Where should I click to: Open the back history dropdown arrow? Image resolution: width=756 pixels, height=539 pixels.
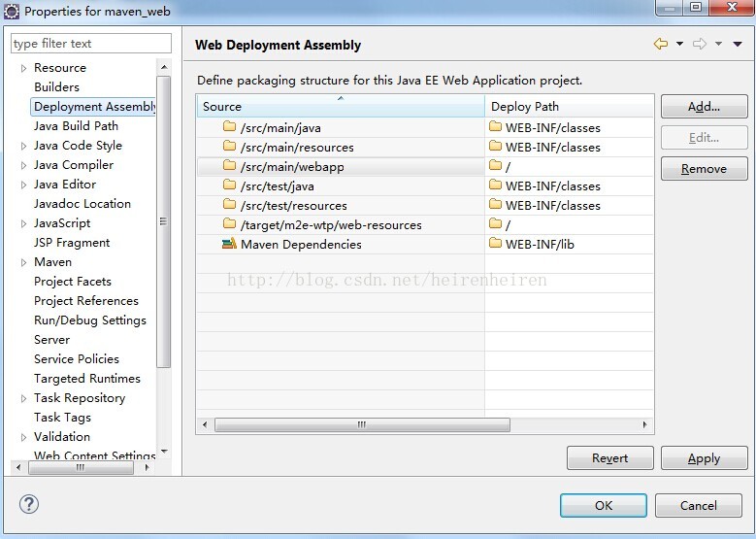coord(680,44)
